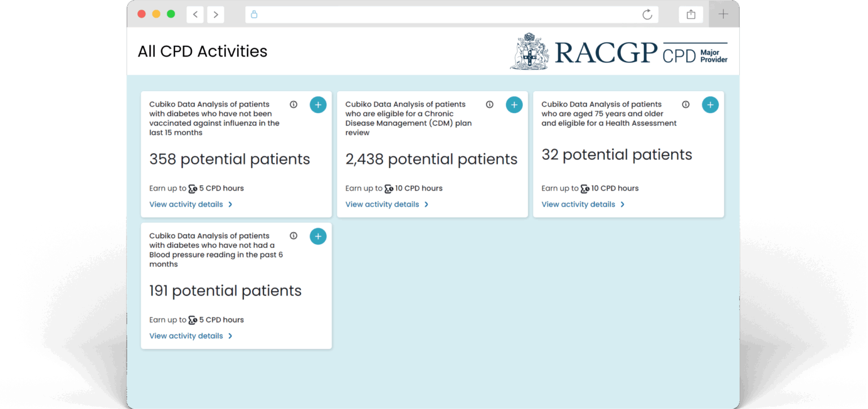Show info for the Health Assessment activity
Screen dimensions: 868x409
[685, 105]
